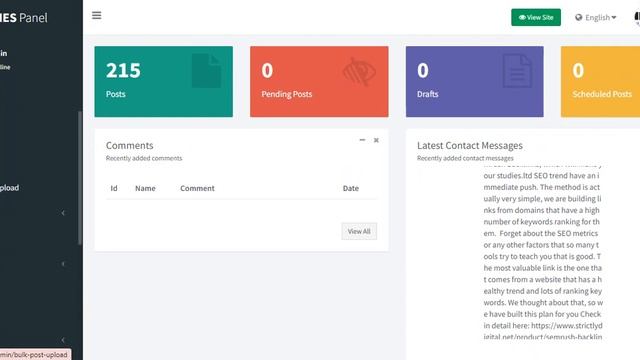Click View All in Comments panel
This screenshot has width=640, height=360.
pyautogui.click(x=359, y=231)
